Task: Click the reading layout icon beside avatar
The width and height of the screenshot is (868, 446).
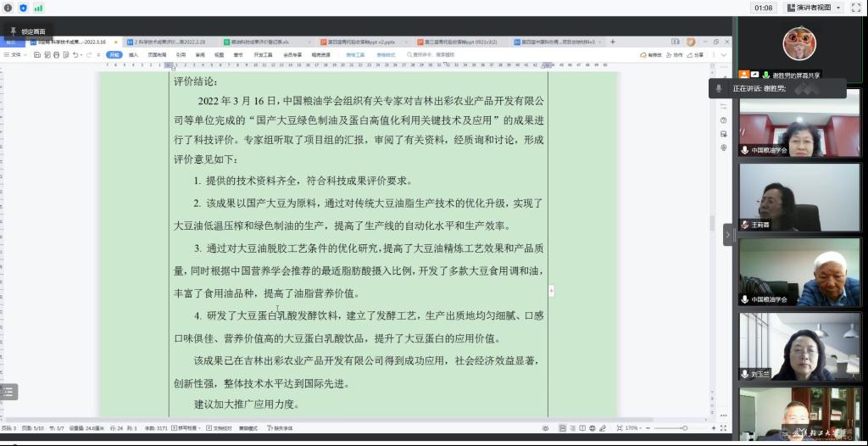Action: click(675, 42)
